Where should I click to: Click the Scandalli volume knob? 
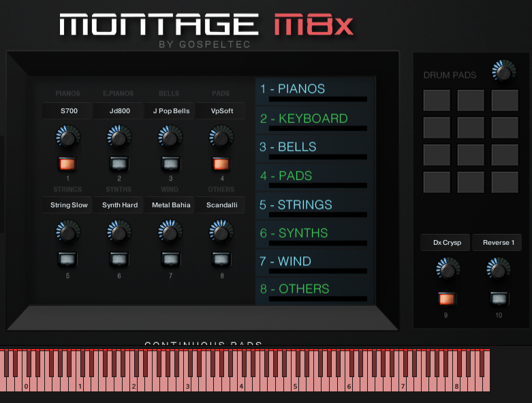(221, 232)
